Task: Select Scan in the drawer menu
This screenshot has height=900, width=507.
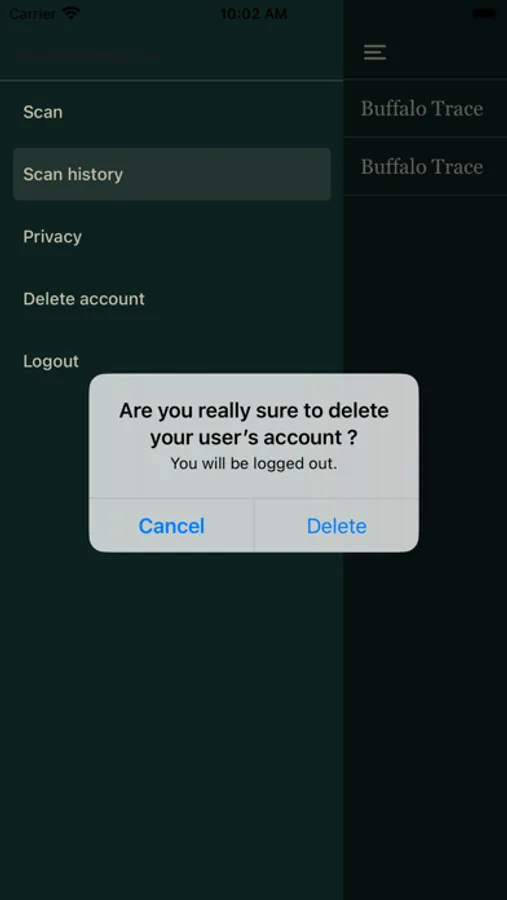Action: coord(172,112)
